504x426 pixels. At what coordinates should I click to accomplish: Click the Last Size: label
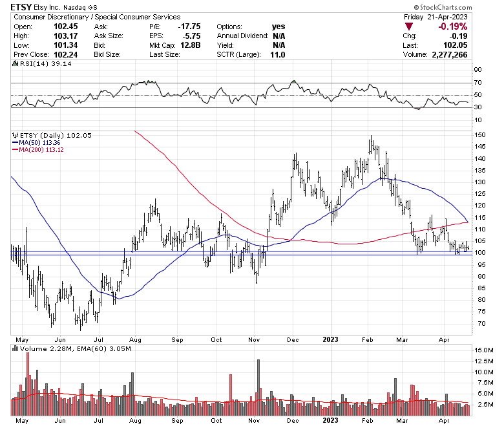click(165, 55)
